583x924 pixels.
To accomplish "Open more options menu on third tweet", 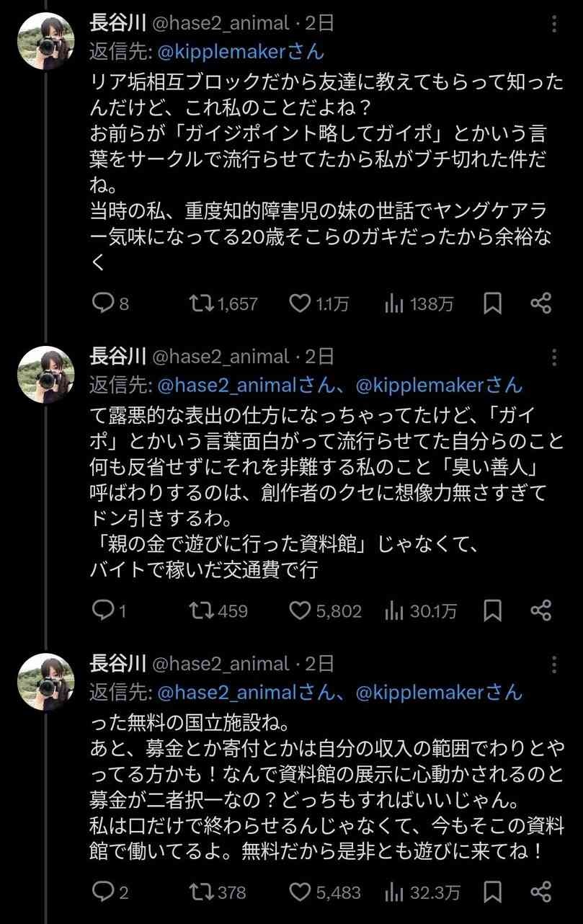I will coord(554,664).
